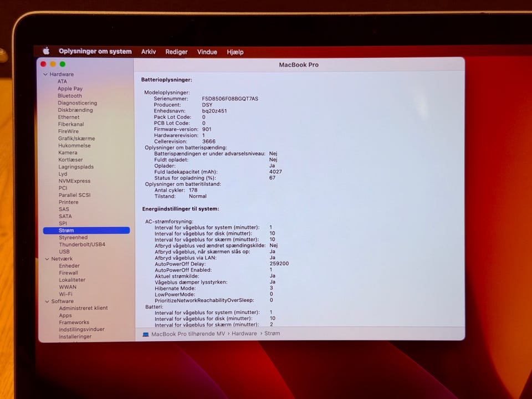The image size is (532, 399).
Task: Click the Batterioplysninger heading
Action: click(x=167, y=80)
